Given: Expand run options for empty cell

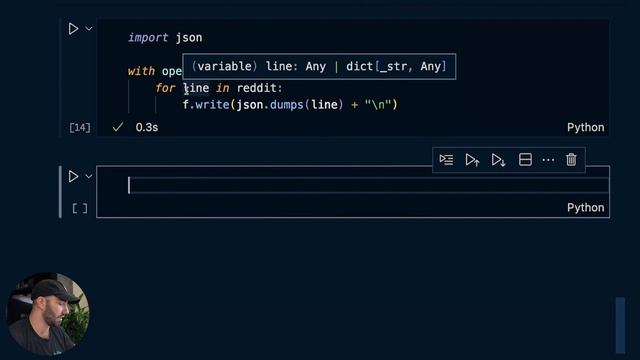Looking at the screenshot, I should click(89, 176).
